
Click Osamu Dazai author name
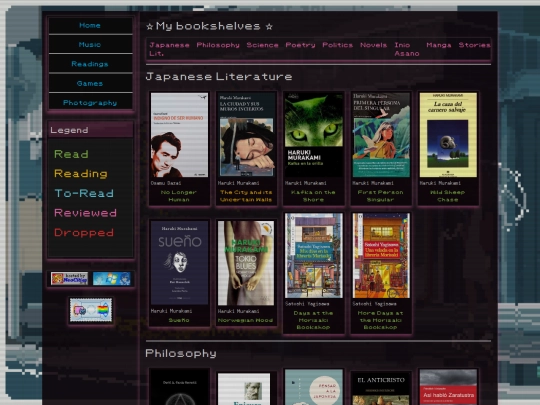(166, 183)
